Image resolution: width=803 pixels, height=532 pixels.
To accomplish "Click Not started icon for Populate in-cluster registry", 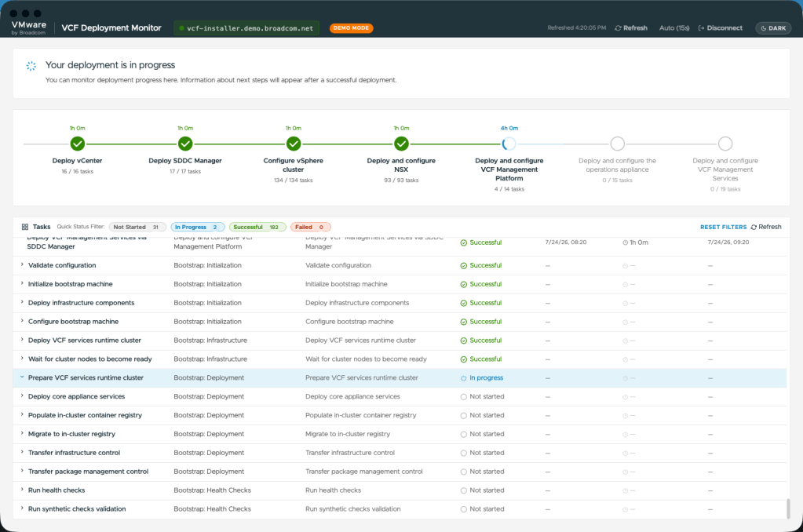I will coord(463,416).
